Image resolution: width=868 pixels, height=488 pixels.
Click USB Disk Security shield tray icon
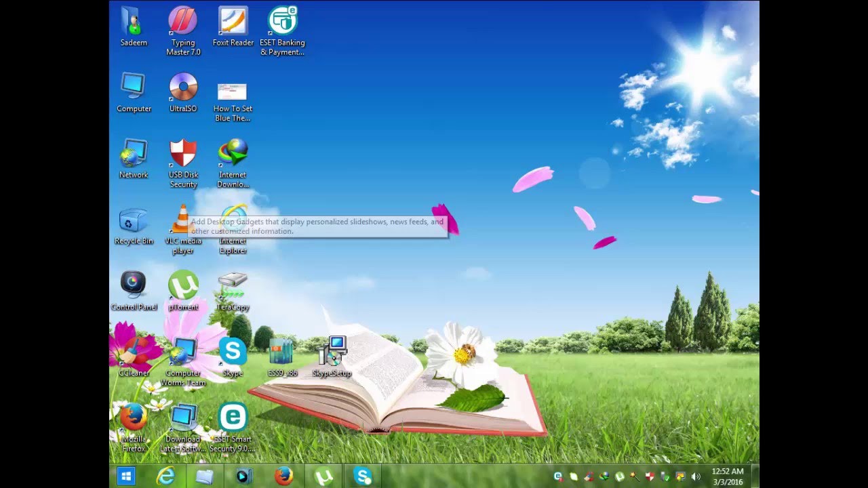[x=650, y=477]
